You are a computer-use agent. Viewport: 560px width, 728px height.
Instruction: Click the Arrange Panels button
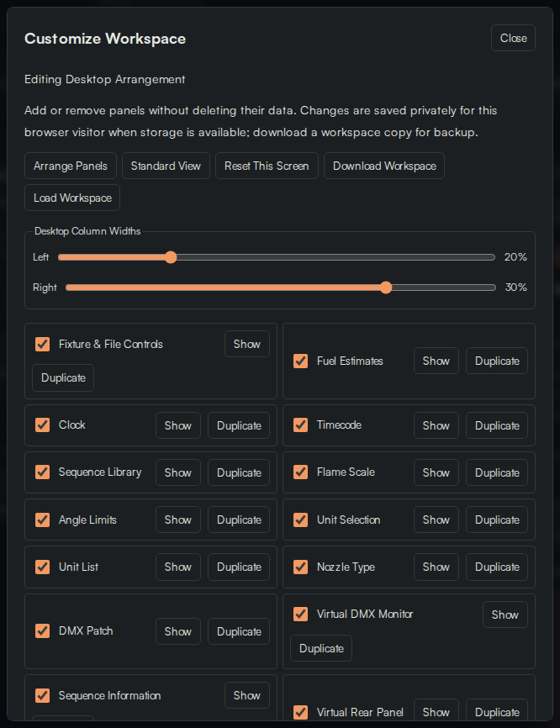coord(71,166)
